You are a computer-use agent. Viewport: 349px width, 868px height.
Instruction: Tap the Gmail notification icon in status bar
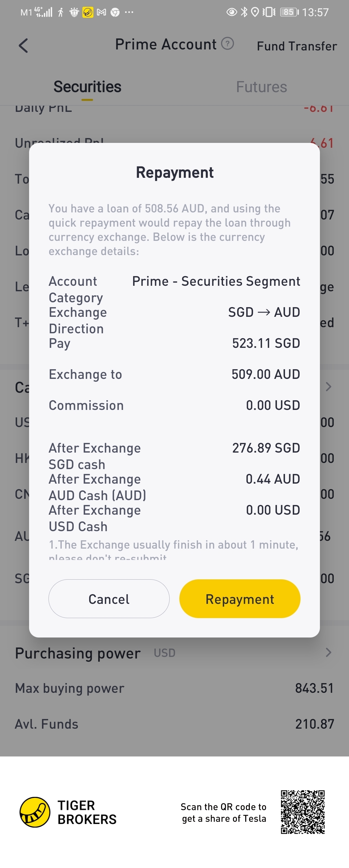(x=101, y=13)
